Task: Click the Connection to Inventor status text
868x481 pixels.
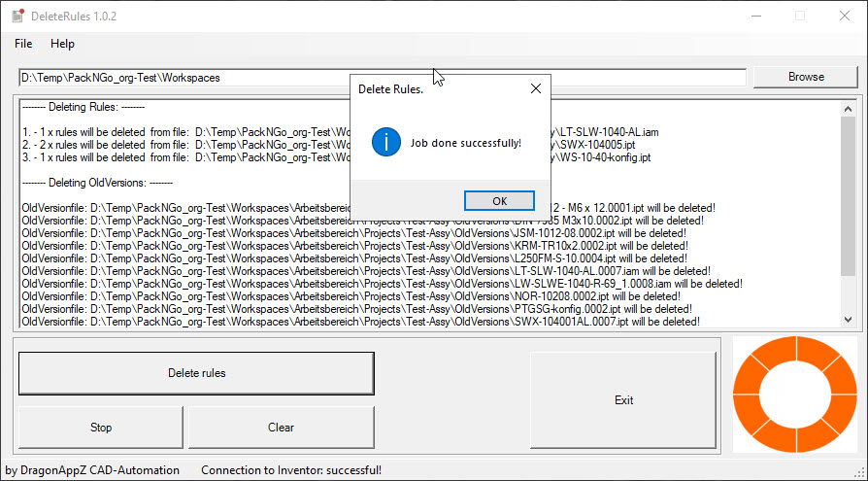Action: click(x=291, y=470)
